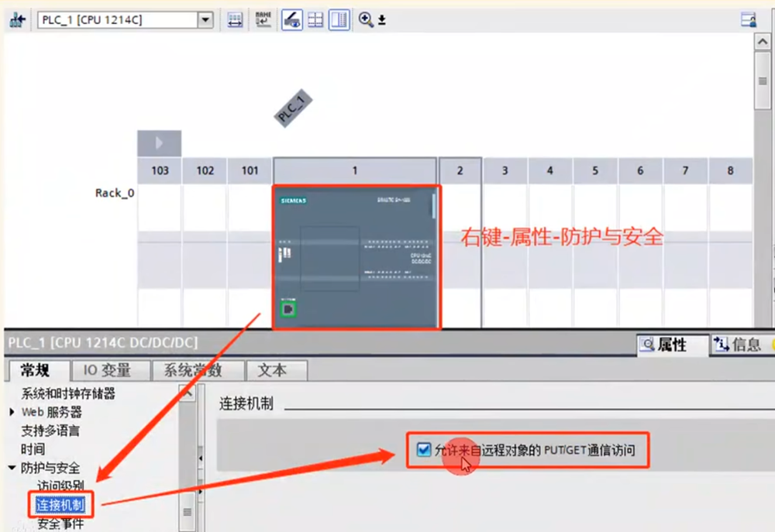Select 时间 in the tree
This screenshot has width=775, height=532.
click(x=33, y=449)
